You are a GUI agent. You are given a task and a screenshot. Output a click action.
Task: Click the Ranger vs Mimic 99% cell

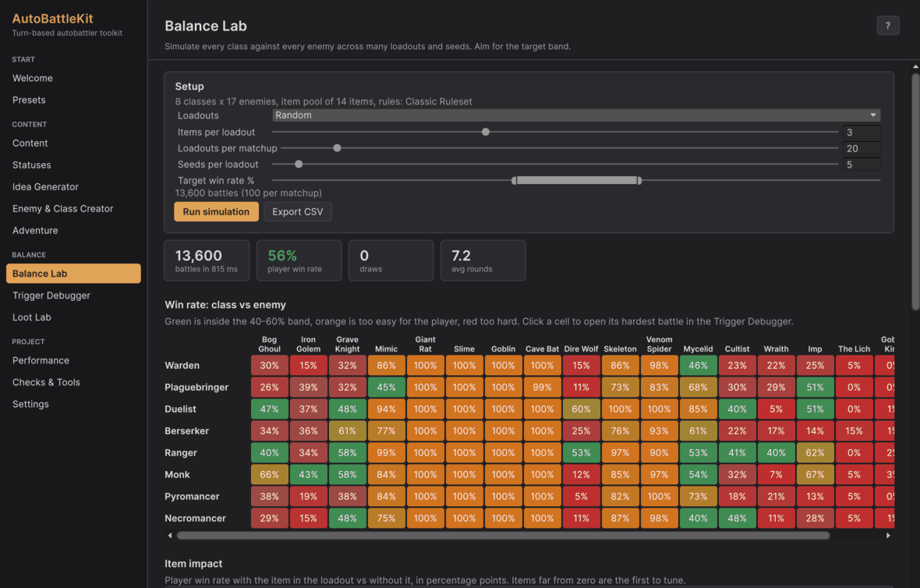[x=386, y=452]
